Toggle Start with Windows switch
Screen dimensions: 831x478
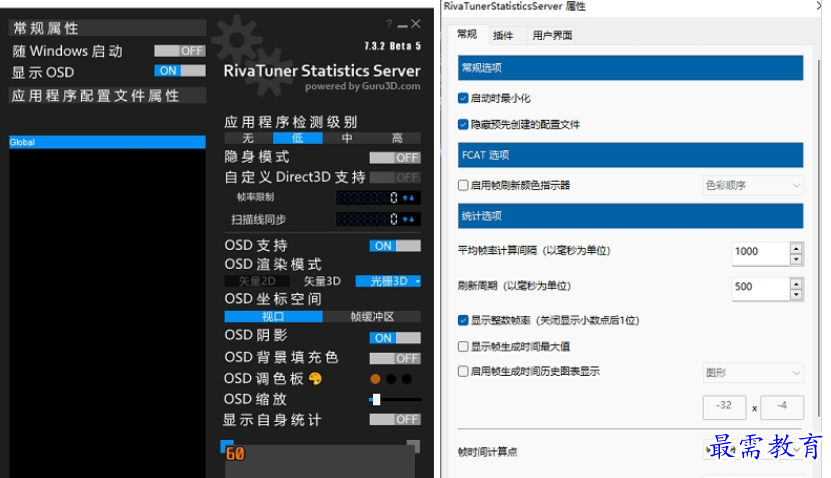pos(180,51)
